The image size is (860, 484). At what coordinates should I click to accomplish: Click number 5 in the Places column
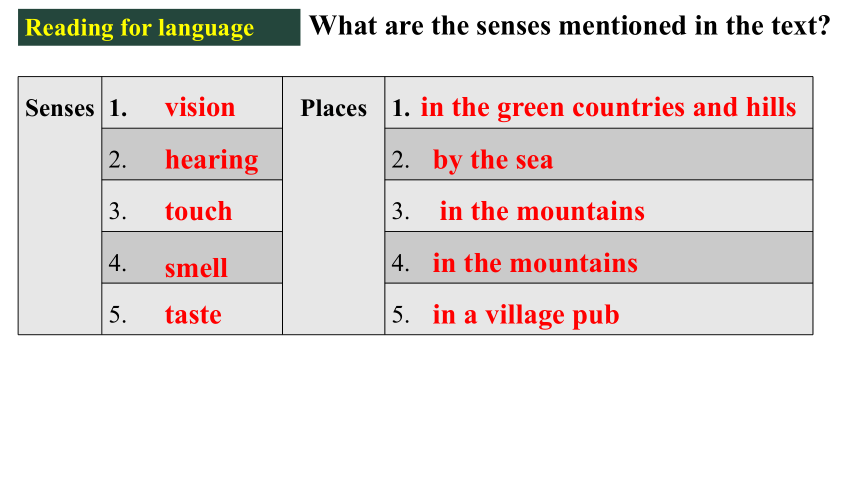coord(400,315)
